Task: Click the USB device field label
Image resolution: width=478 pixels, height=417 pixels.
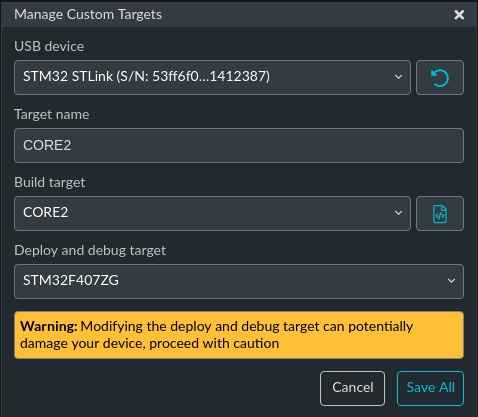Action: click(x=49, y=46)
